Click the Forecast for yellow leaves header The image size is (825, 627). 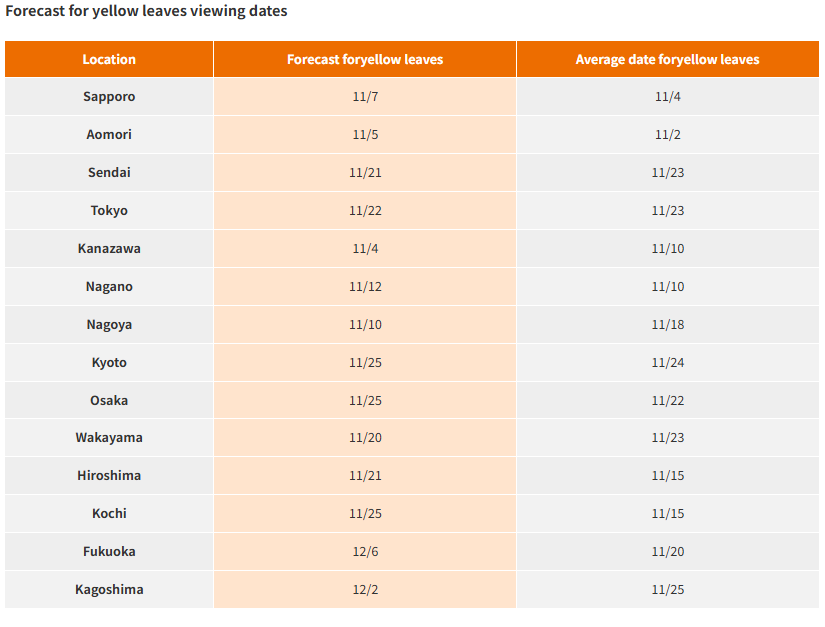[x=365, y=59]
